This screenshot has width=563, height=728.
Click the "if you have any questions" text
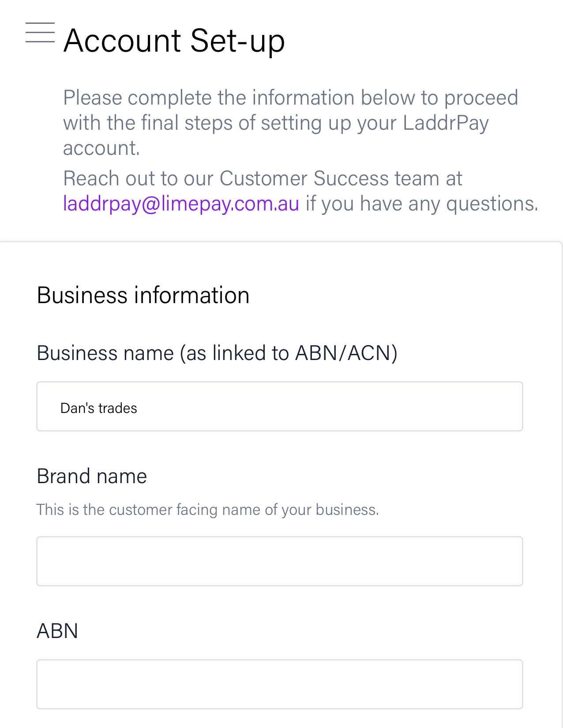pyautogui.click(x=422, y=204)
